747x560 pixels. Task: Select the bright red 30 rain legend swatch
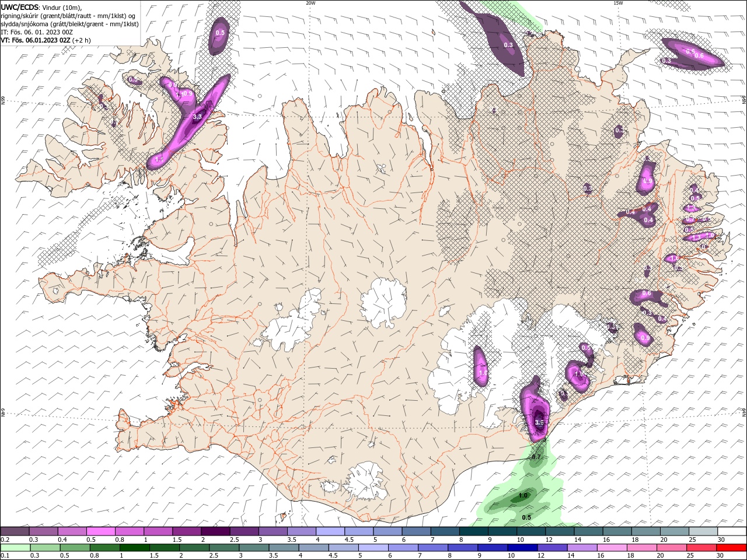732,548
